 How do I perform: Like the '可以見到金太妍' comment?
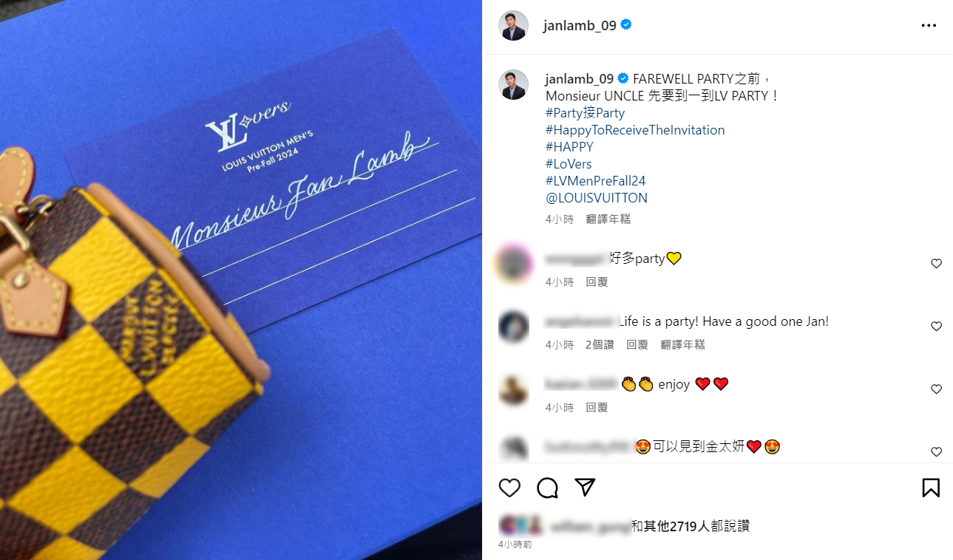click(936, 452)
